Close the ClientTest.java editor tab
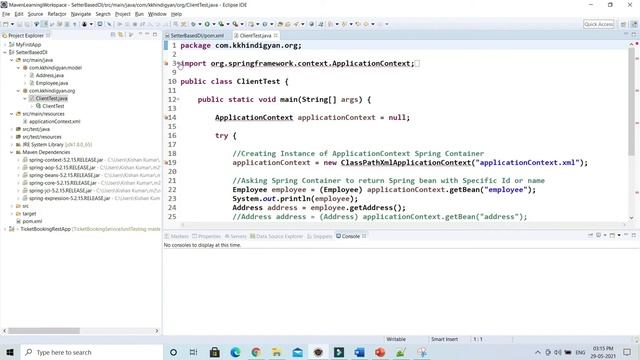Viewport: 640px width, 360px height. click(x=276, y=36)
